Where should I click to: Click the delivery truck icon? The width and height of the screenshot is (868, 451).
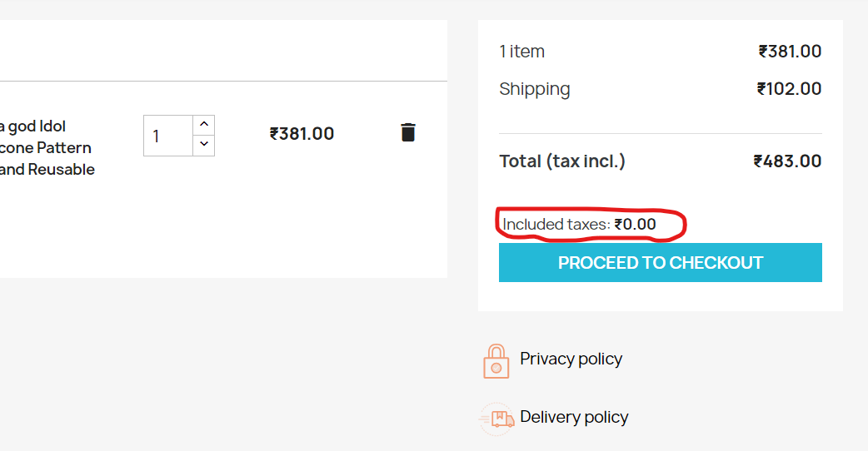coord(496,419)
